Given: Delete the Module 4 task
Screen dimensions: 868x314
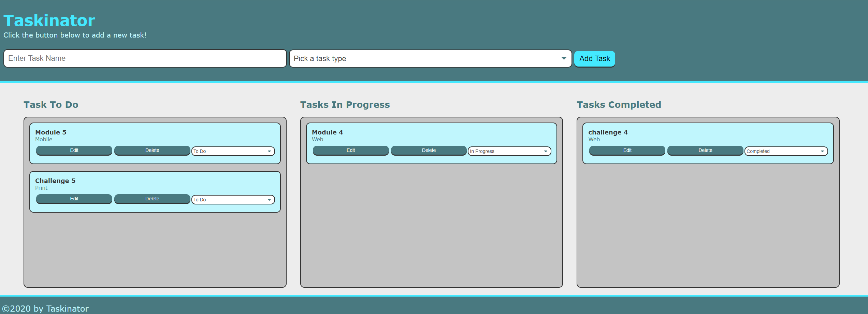Looking at the screenshot, I should point(429,151).
